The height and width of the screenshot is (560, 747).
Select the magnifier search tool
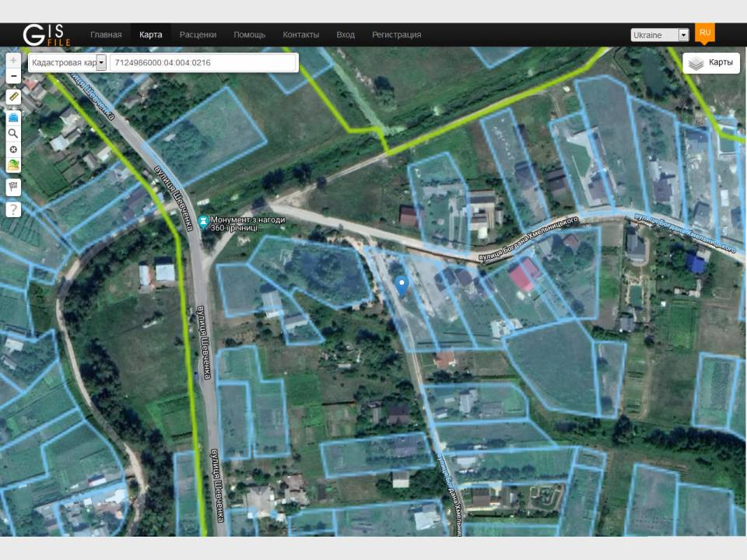[13, 133]
